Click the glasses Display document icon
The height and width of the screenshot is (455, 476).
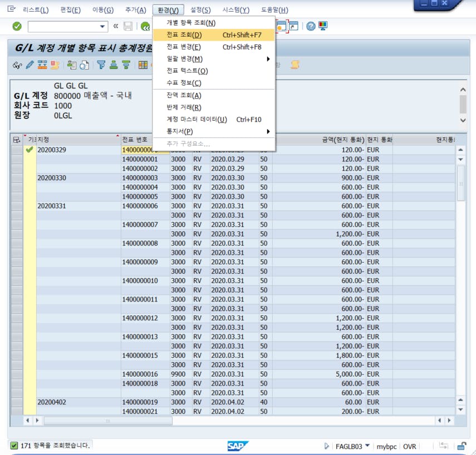click(x=17, y=65)
